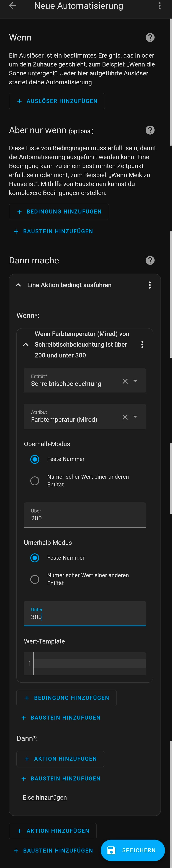Open the top-right overflow menu
Image resolution: width=172 pixels, height=868 pixels.
coord(160,6)
